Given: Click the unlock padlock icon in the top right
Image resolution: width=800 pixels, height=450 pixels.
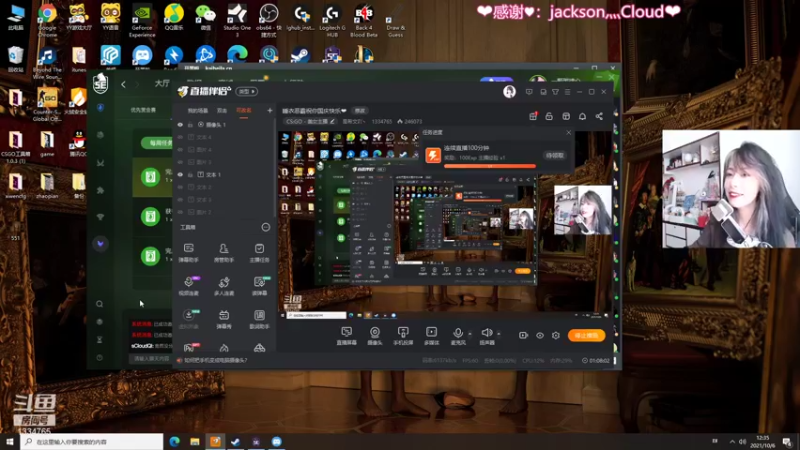Looking at the screenshot, I should point(549,116).
